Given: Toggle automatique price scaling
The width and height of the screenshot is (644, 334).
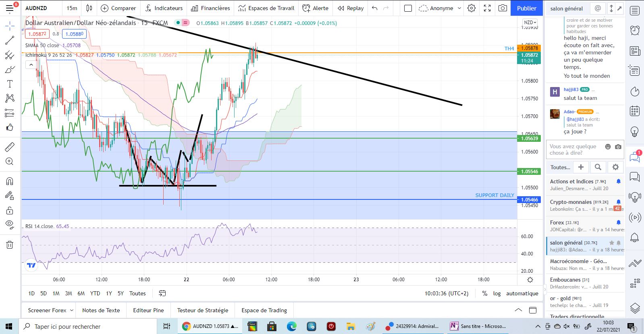Looking at the screenshot, I should tap(522, 293).
